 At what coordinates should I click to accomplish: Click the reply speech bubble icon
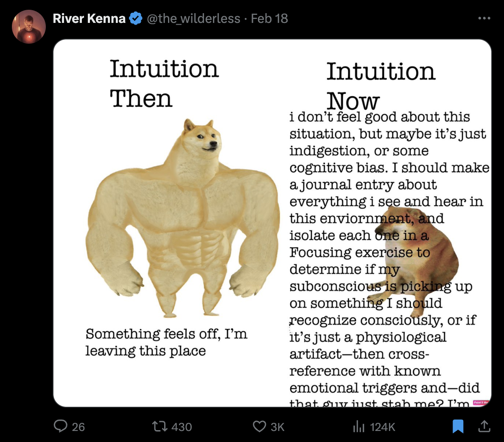pos(61,426)
